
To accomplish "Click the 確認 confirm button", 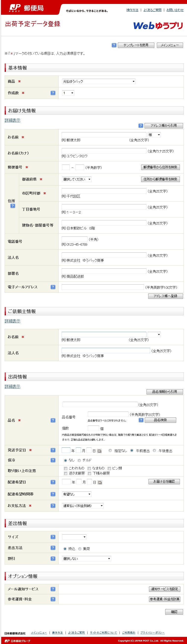I will point(174,612).
